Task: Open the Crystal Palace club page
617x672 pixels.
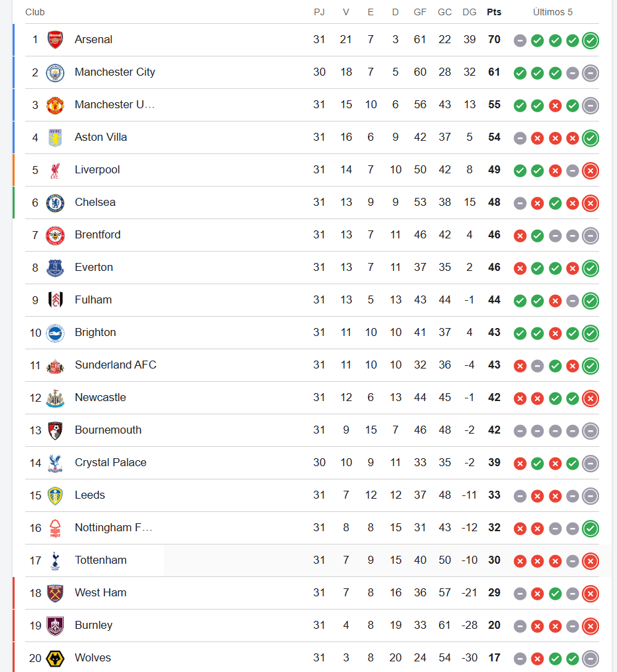Action: [110, 463]
